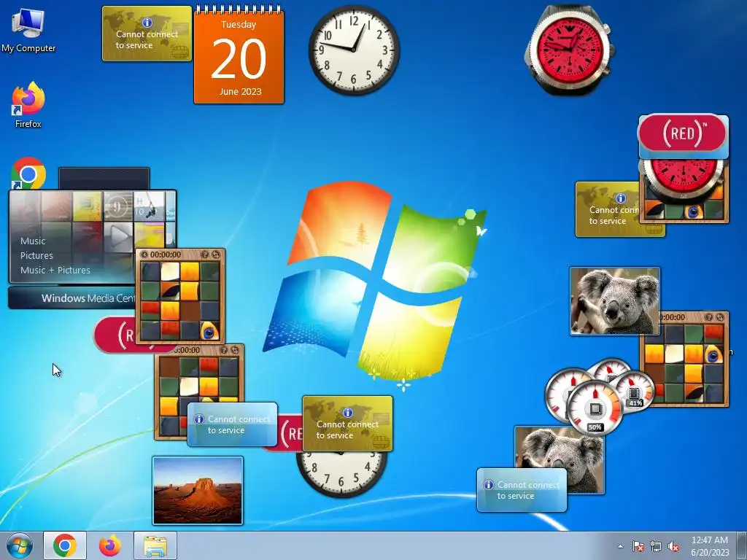
Task: Click the question mark in puzzle overlapping Media Center
Action: click(205, 254)
